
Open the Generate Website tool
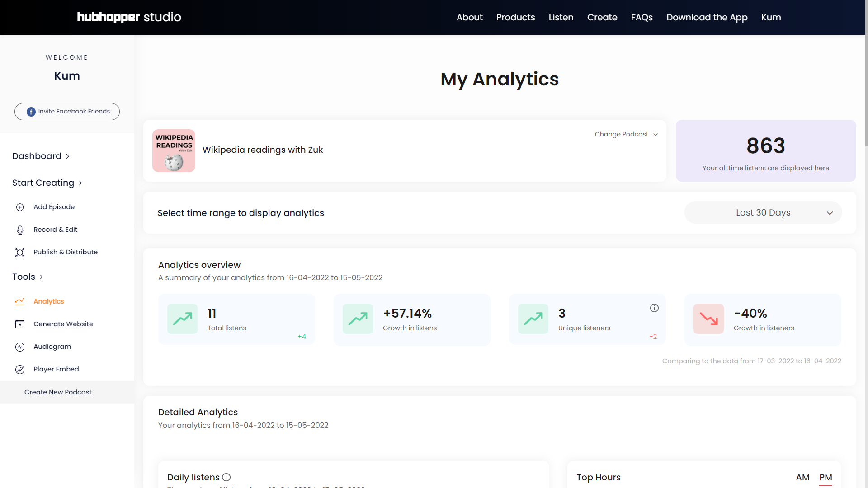[x=63, y=324]
